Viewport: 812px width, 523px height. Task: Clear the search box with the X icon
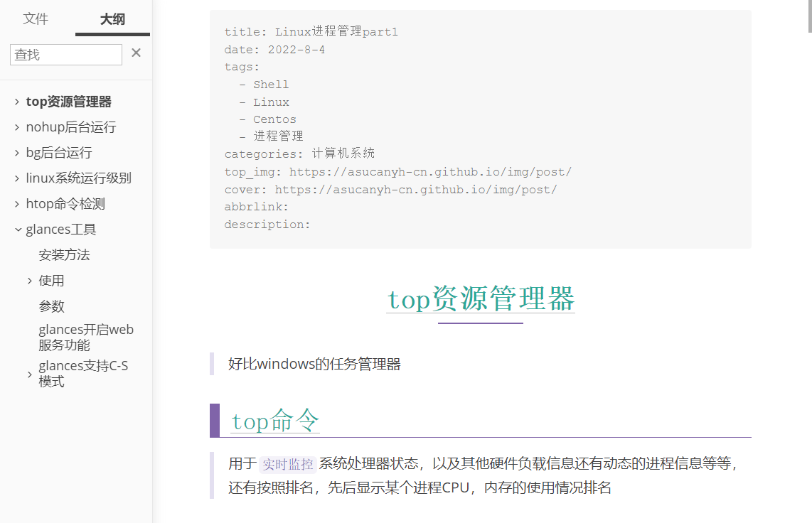click(135, 52)
